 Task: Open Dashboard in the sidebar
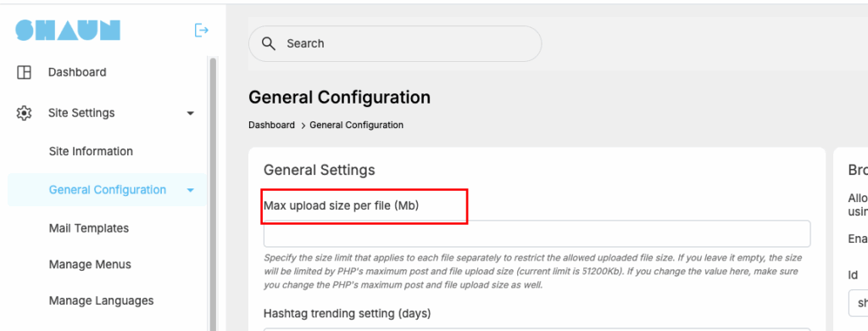coord(77,72)
